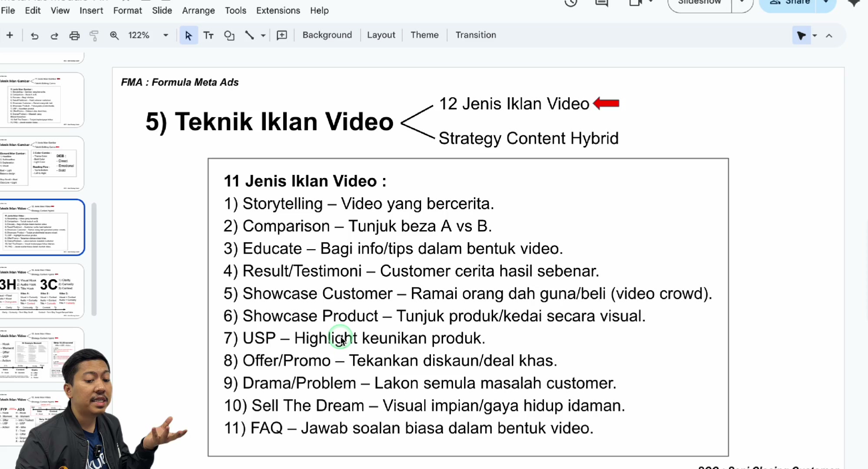Redo the last action

(54, 36)
